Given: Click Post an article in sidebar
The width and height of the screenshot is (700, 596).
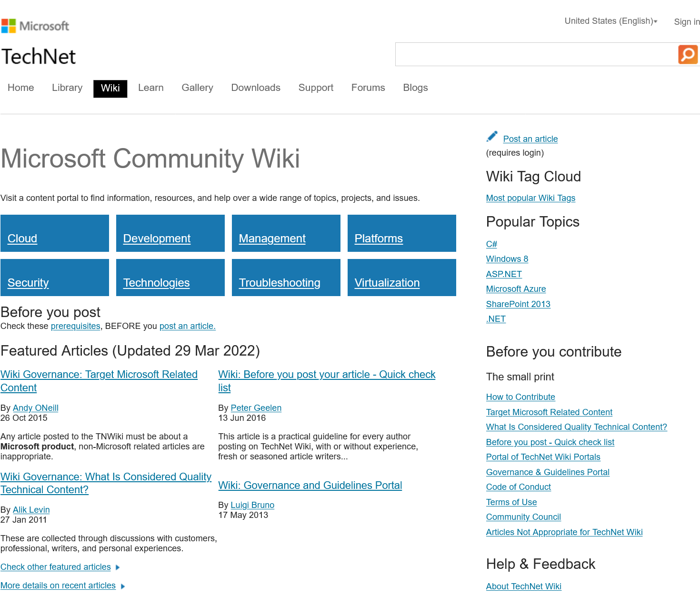Looking at the screenshot, I should tap(530, 139).
